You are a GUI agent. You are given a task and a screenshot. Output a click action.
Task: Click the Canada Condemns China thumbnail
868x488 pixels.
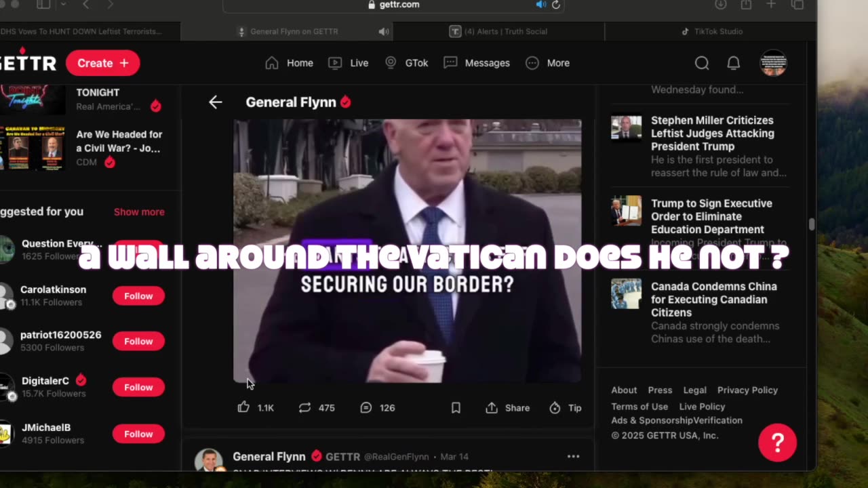(x=626, y=294)
